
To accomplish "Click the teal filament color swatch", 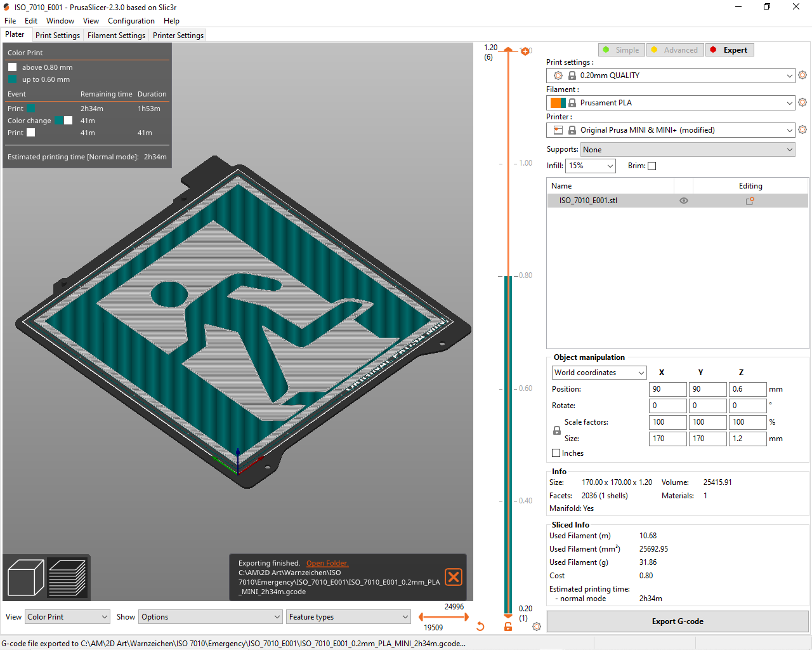I will pos(563,103).
